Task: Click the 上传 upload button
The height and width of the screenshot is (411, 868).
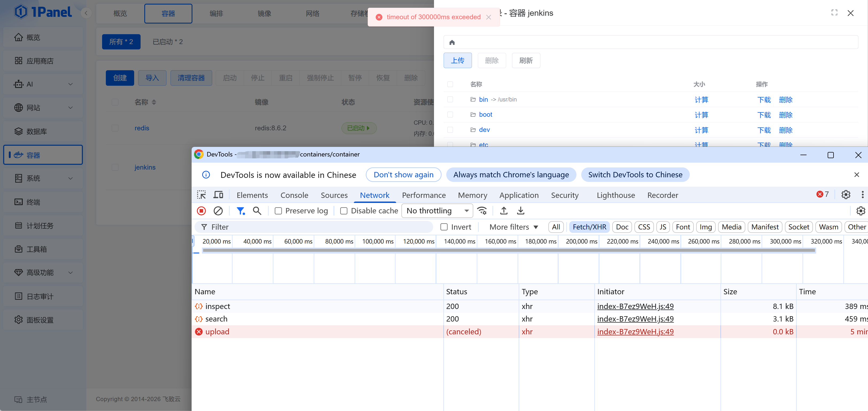Action: (x=457, y=61)
